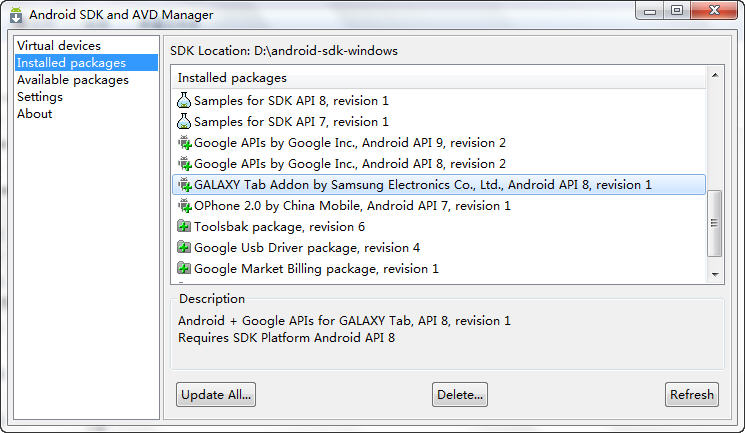The height and width of the screenshot is (433, 745).
Task: Open the Settings page
Action: click(40, 97)
